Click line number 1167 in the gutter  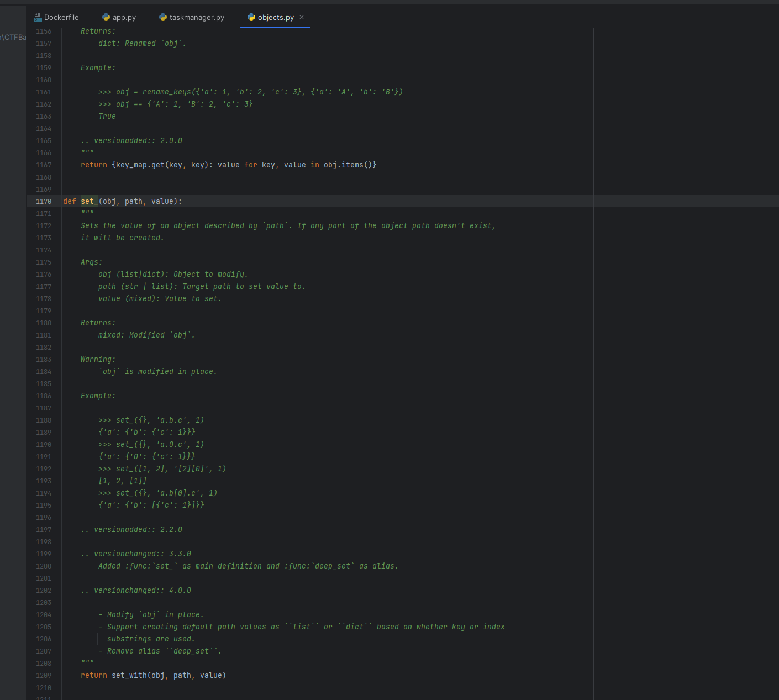44,165
